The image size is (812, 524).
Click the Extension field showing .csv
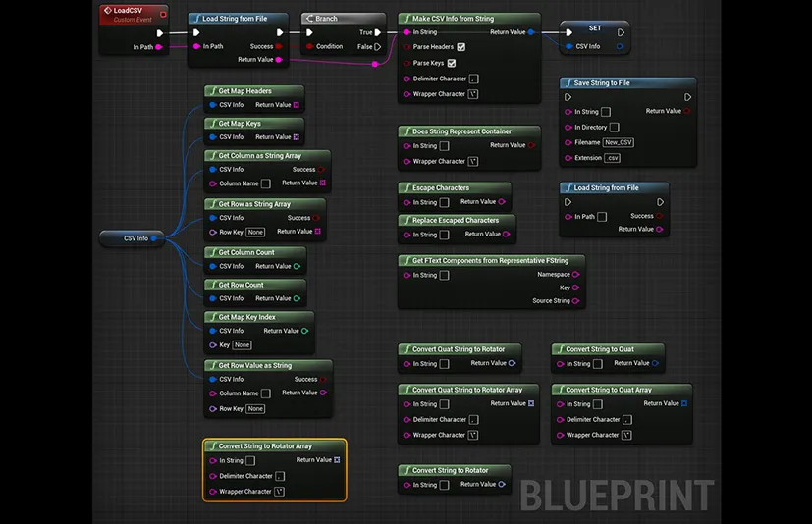point(612,158)
